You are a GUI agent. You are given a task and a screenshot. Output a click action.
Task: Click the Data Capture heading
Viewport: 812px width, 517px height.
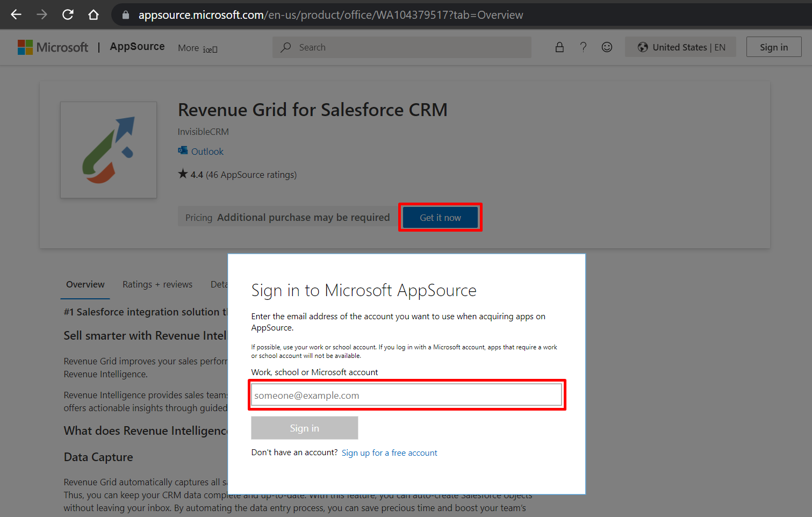point(98,457)
